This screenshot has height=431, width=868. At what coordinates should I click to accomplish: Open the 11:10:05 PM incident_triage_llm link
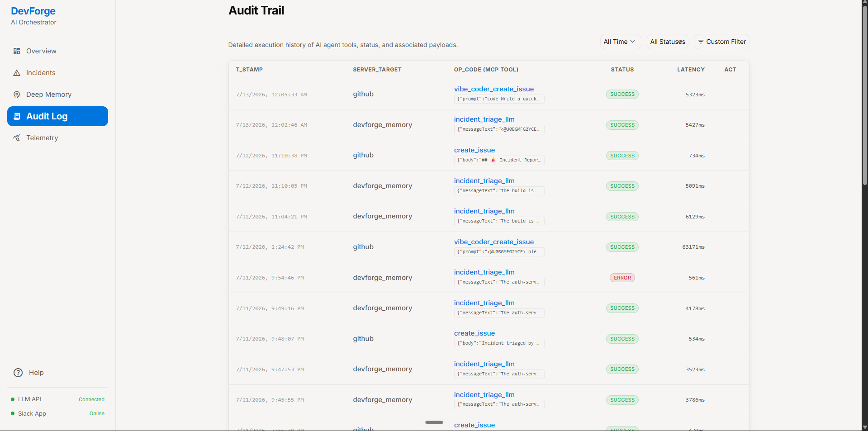484,181
